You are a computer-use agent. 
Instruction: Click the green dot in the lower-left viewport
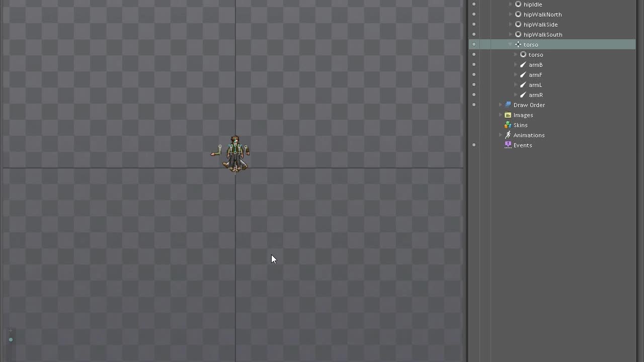click(x=11, y=340)
